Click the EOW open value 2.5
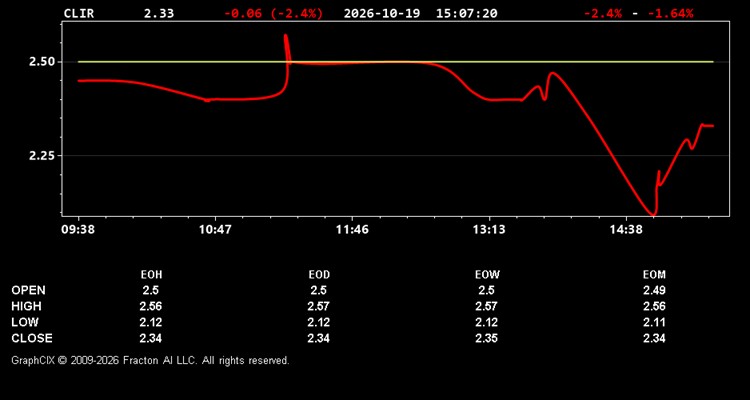Image resolution: width=750 pixels, height=400 pixels. [x=486, y=290]
